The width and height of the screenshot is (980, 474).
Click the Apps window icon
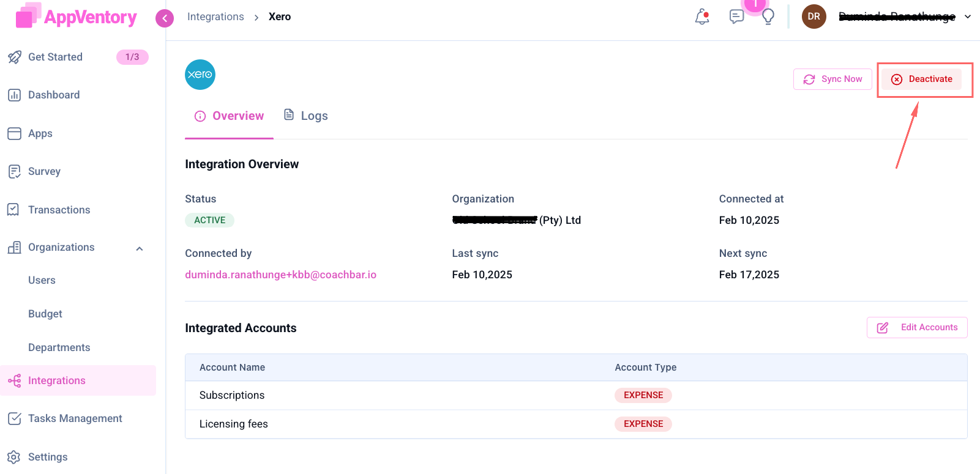point(14,133)
